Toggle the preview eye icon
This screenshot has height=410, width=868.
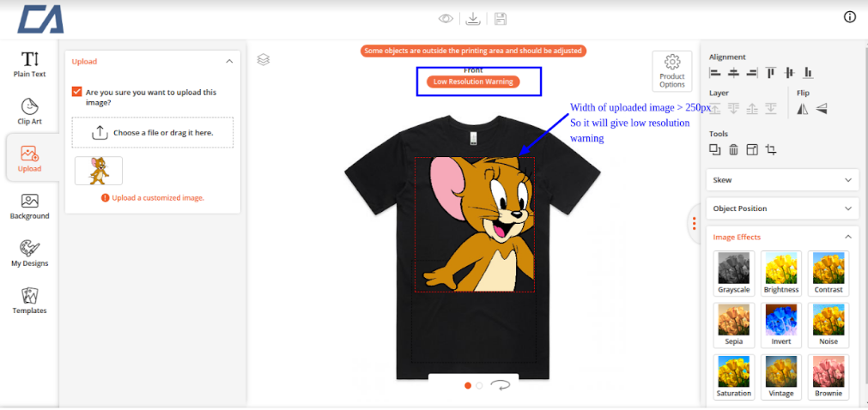tap(446, 19)
